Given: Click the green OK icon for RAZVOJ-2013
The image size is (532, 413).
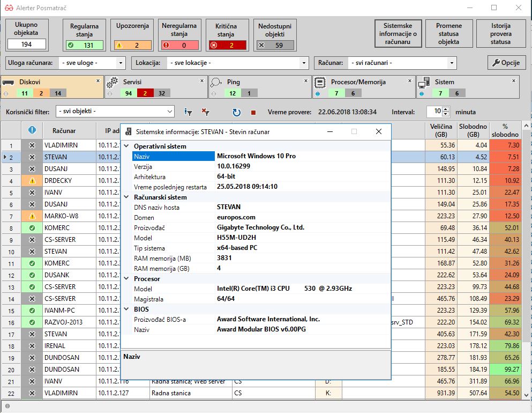Looking at the screenshot, I should click(32, 322).
